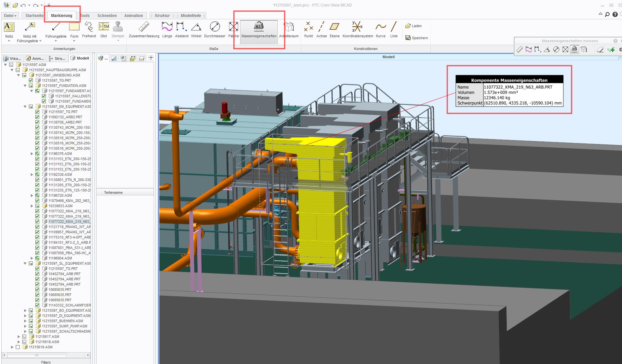Toggle checkbox for 11138708_ARB2.PRT
622x364 pixels.
(x=37, y=122)
